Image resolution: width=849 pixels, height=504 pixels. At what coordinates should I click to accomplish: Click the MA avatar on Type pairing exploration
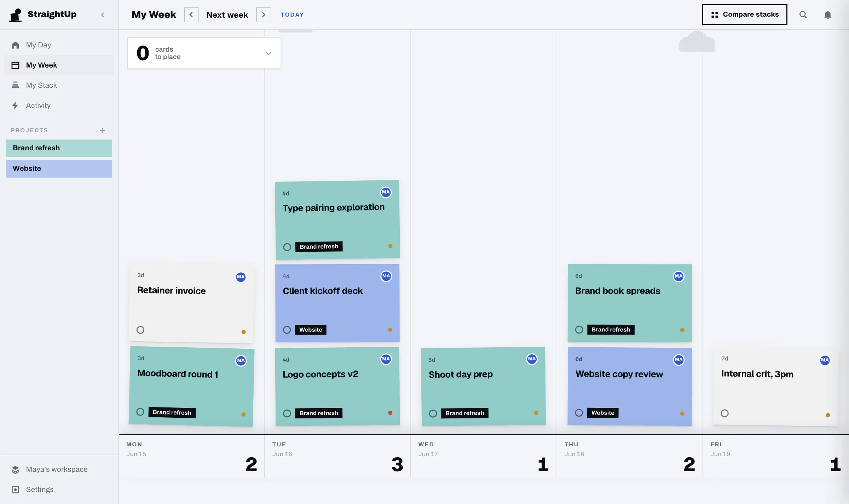(386, 192)
